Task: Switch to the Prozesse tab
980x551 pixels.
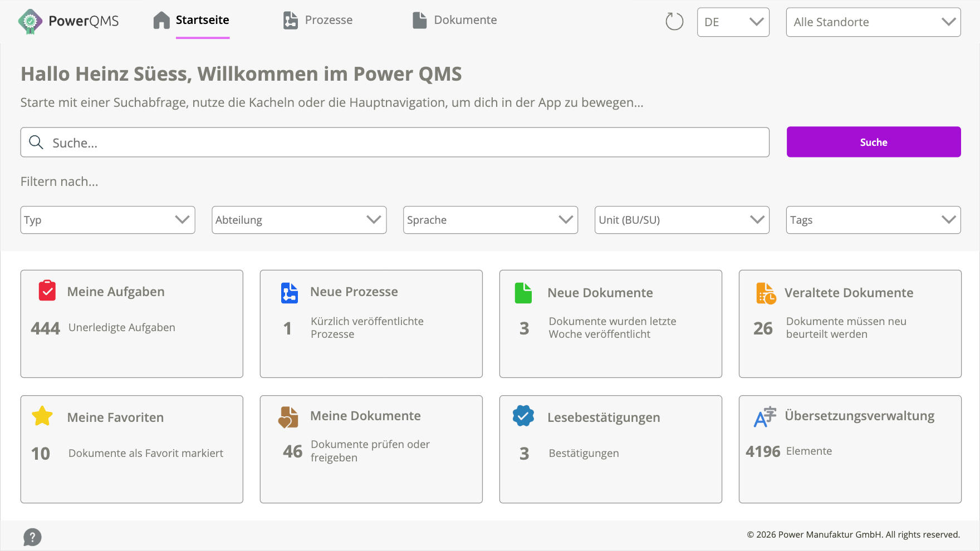Action: coord(317,20)
